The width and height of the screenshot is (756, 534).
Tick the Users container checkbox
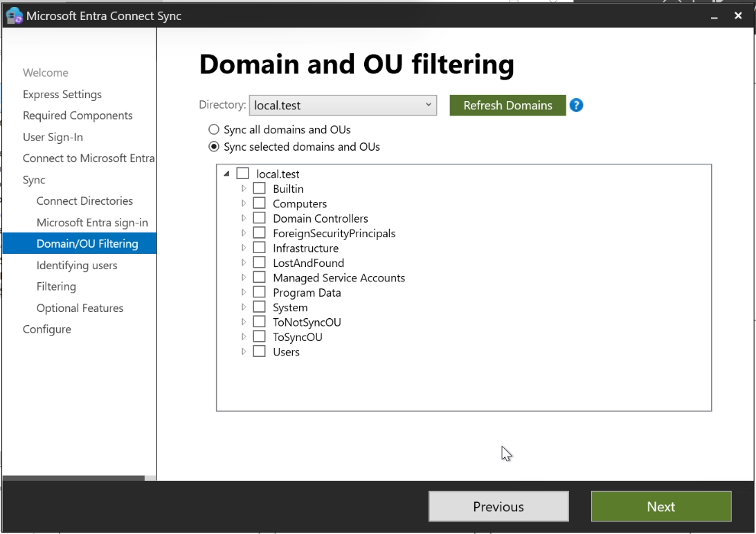click(x=260, y=351)
